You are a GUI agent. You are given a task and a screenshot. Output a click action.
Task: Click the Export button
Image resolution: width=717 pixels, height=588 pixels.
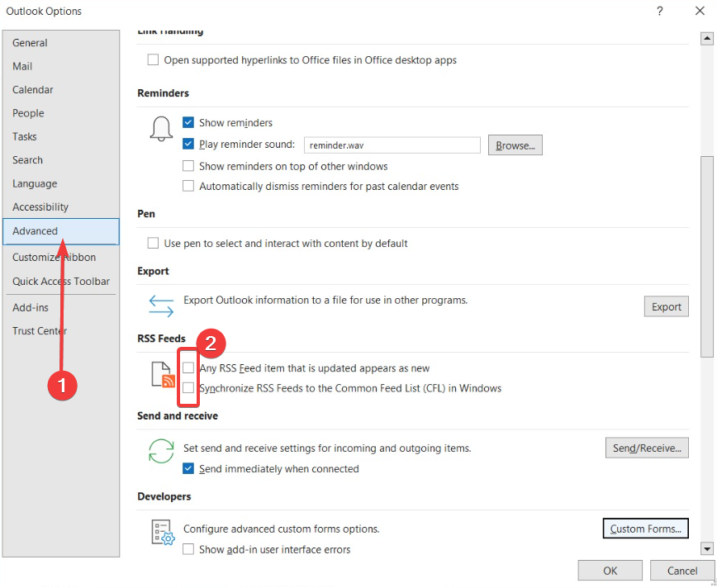click(x=667, y=307)
